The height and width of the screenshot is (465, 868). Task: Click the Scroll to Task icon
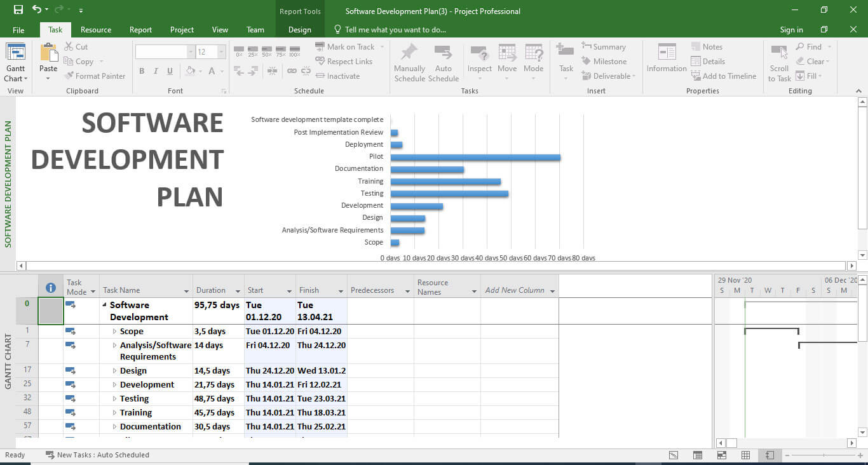click(779, 53)
